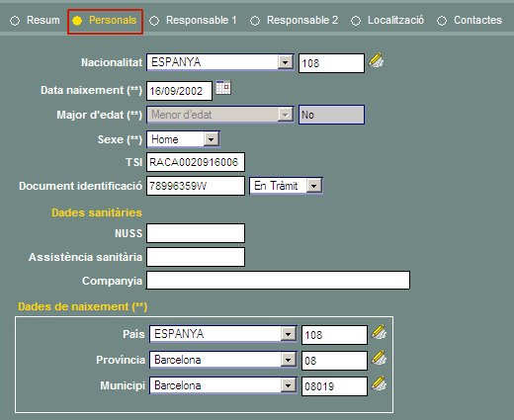514x420 pixels.
Task: Focus the TSI input field
Action: coord(196,162)
